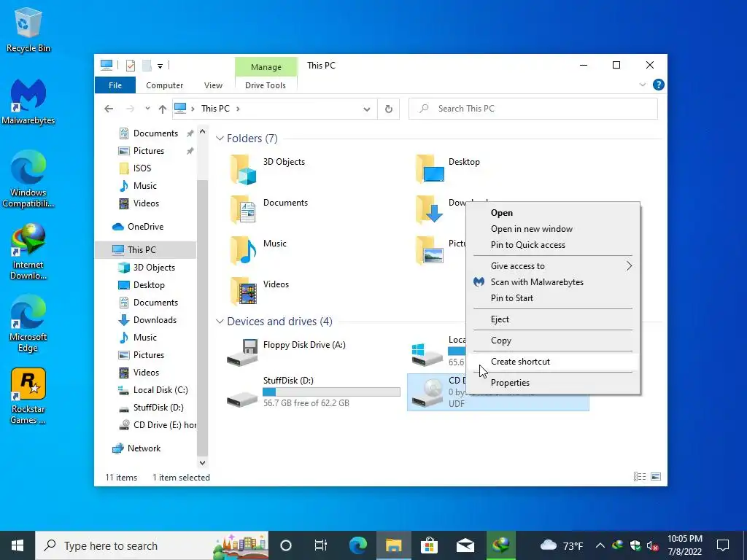
Task: Click the Up one level arrow
Action: (x=163, y=109)
